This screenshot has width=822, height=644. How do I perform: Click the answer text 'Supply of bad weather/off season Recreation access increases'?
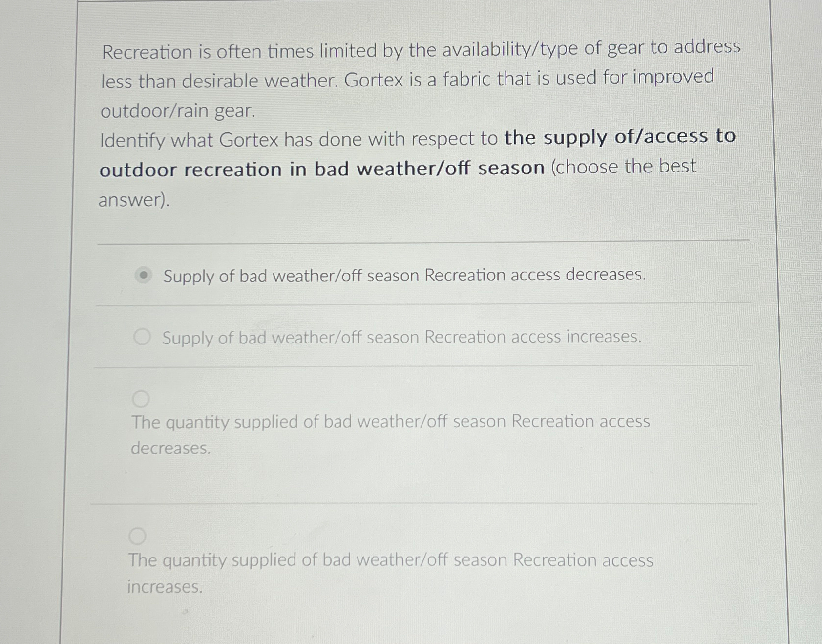coord(401,337)
